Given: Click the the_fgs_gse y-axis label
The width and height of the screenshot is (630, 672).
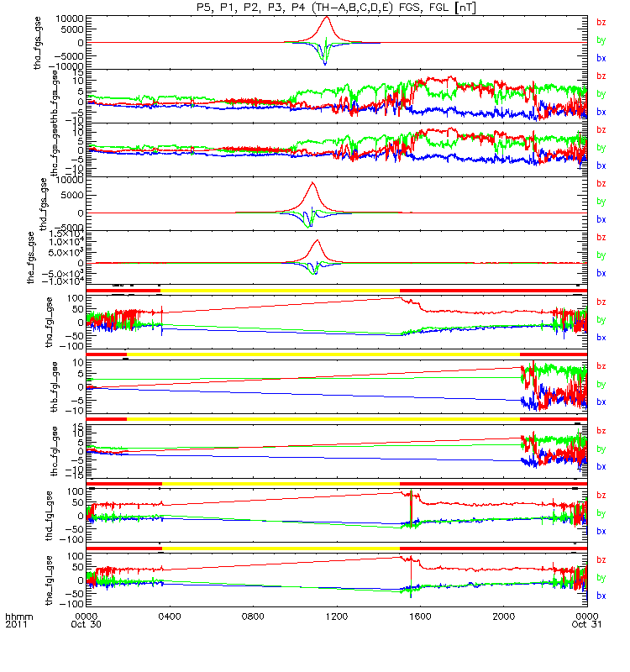Looking at the screenshot, I should coord(31,258).
